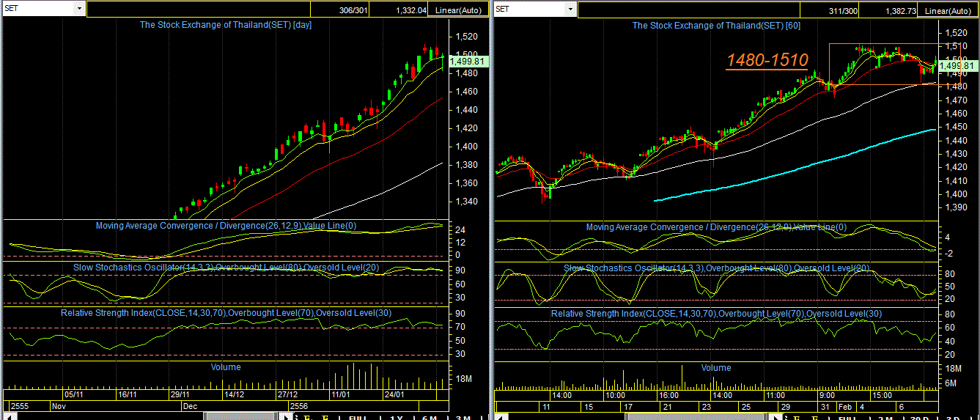The image size is (980, 420).
Task: Click the FULL range button under the 60-minute chart
Action: (x=849, y=418)
